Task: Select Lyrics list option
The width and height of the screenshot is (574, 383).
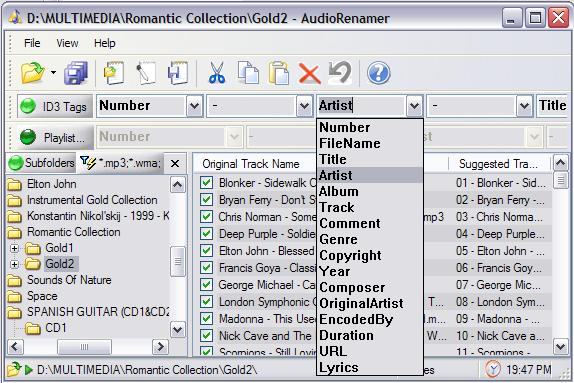Action: [x=370, y=367]
